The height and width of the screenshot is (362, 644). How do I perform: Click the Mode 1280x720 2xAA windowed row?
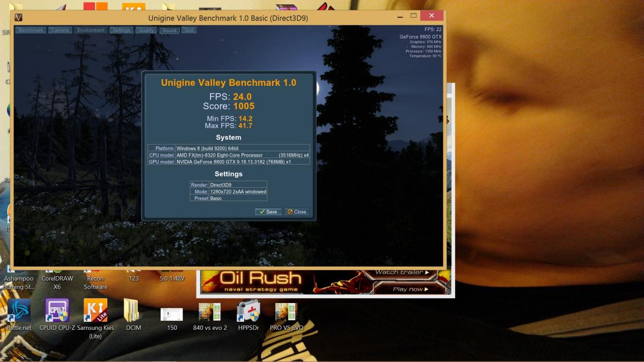pyautogui.click(x=228, y=191)
